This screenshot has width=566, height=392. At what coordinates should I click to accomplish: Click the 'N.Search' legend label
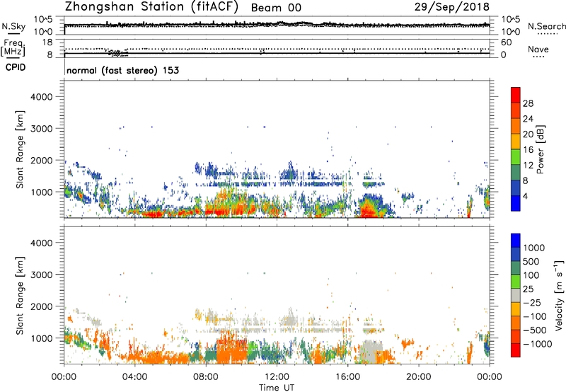tap(547, 26)
